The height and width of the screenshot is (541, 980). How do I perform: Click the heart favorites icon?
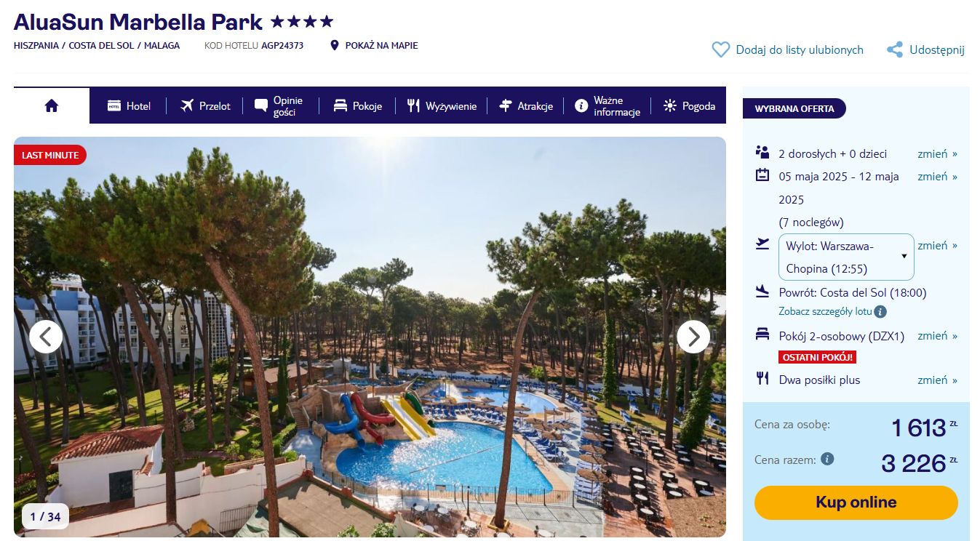tap(720, 49)
